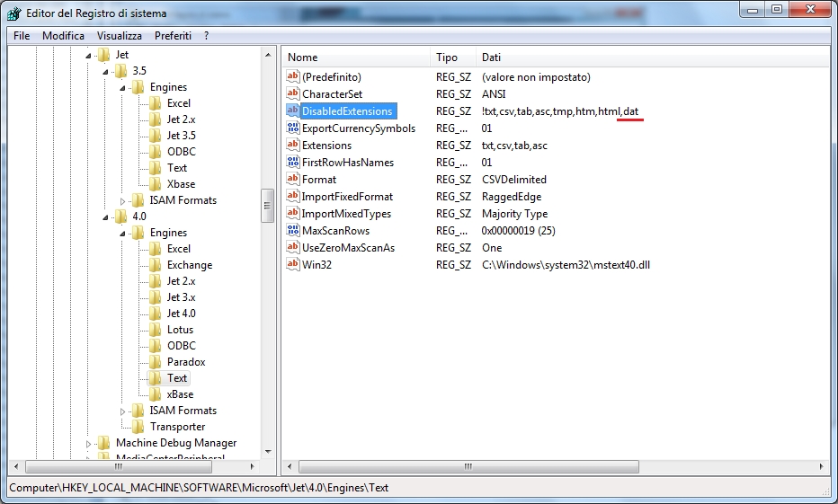The width and height of the screenshot is (838, 504).
Task: Click the folder icon of Jet key
Action: click(x=103, y=55)
